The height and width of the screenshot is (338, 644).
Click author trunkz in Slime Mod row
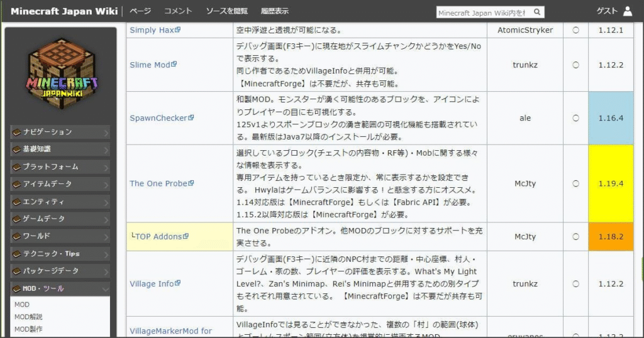(525, 65)
